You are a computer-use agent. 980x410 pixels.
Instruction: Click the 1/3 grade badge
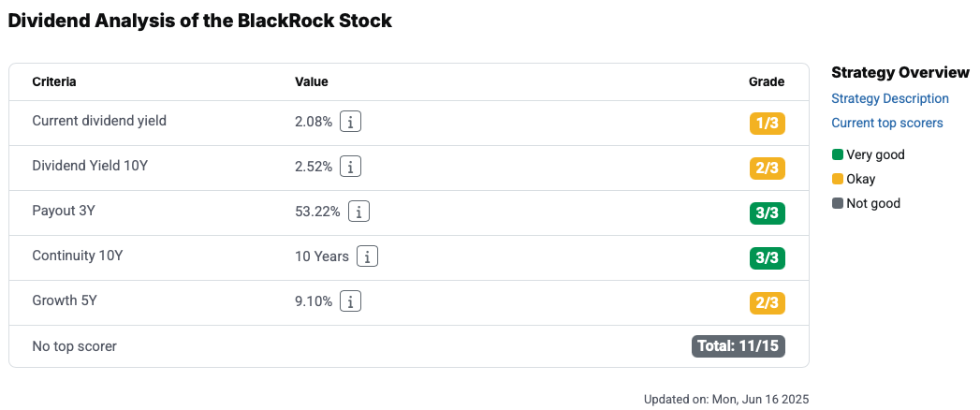767,124
